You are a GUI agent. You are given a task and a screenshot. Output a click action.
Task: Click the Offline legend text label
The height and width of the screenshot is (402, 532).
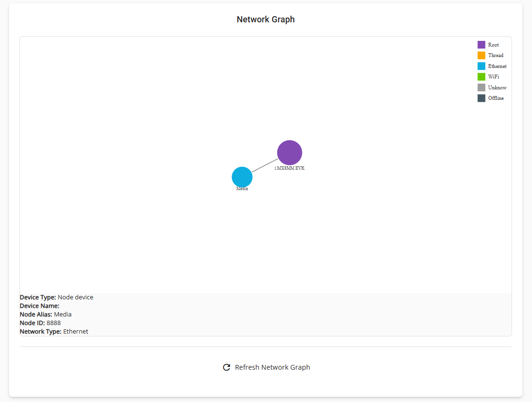(x=496, y=98)
